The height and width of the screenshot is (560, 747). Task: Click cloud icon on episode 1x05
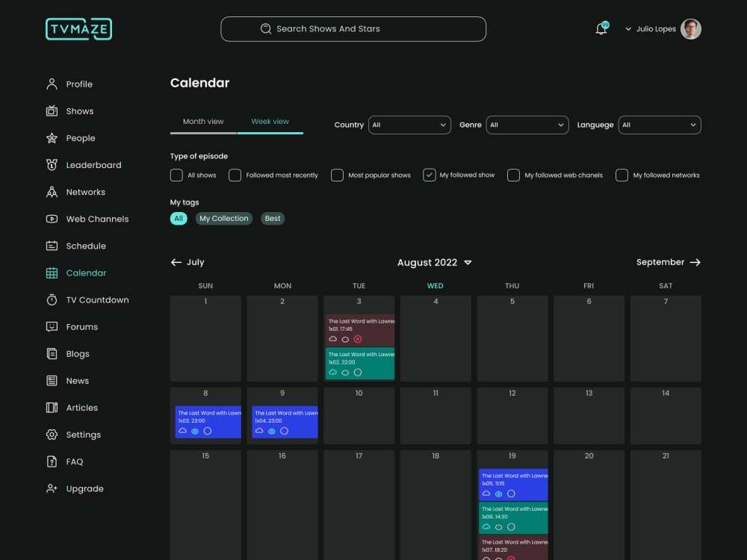tap(486, 494)
